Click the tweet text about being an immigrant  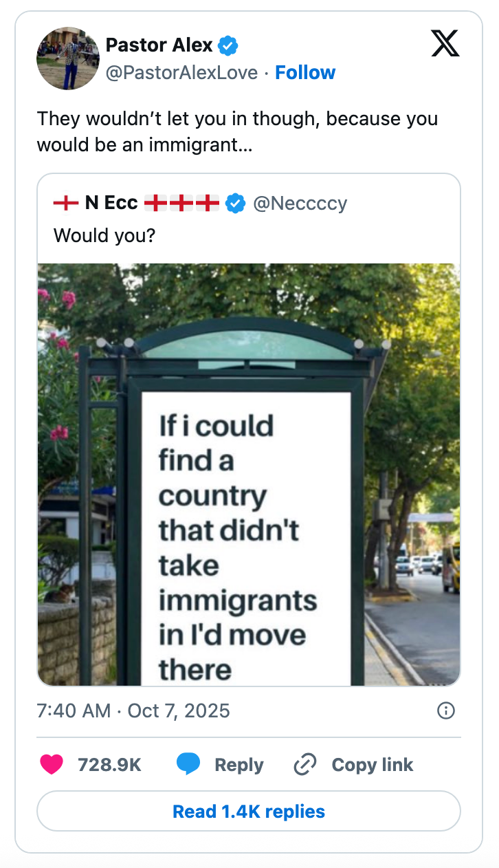237,131
